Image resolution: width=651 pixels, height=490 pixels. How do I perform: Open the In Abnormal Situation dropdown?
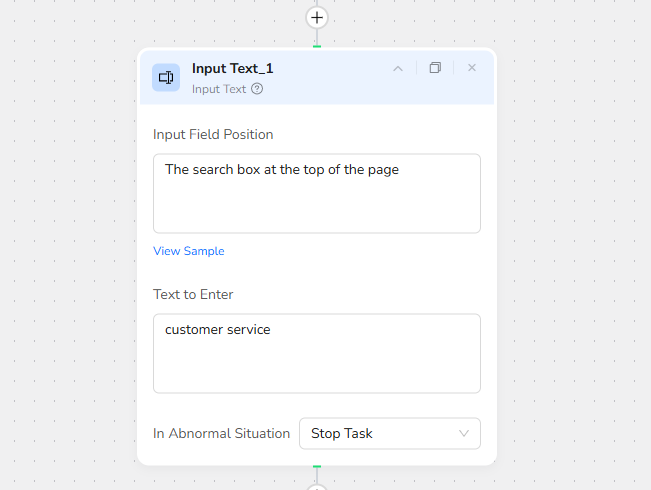pos(389,433)
